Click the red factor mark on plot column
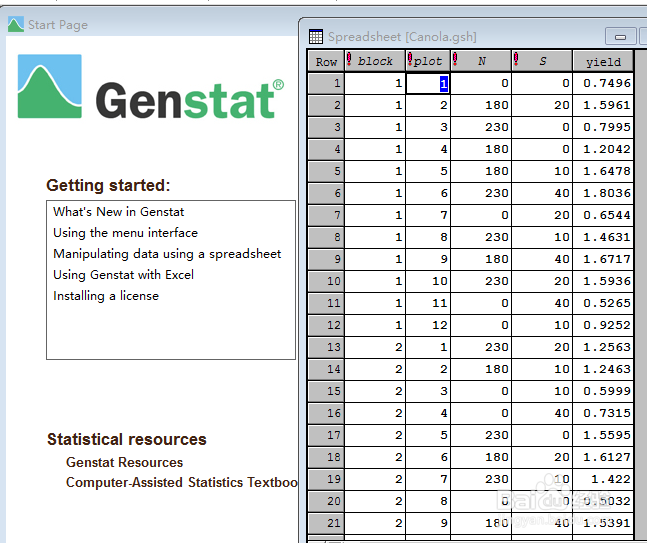 [410, 59]
